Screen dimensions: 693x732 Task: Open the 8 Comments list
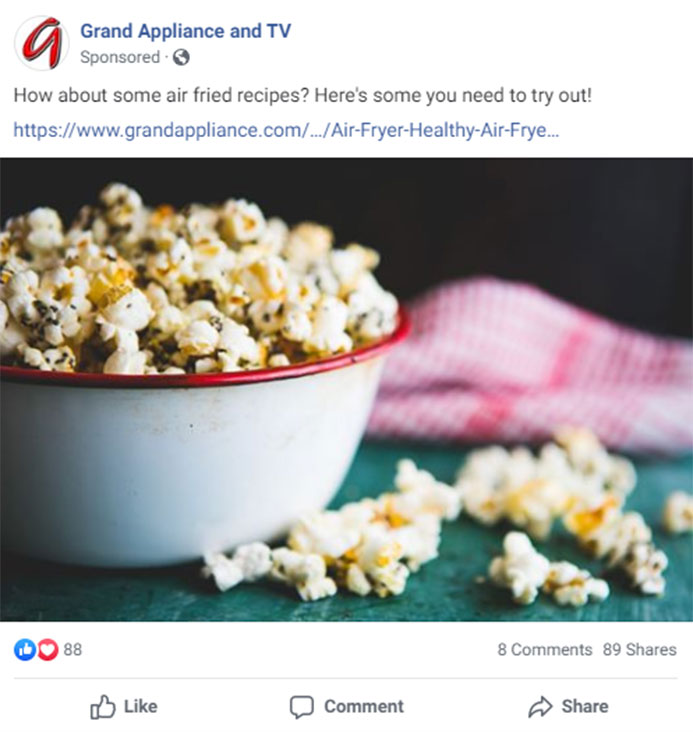click(544, 649)
